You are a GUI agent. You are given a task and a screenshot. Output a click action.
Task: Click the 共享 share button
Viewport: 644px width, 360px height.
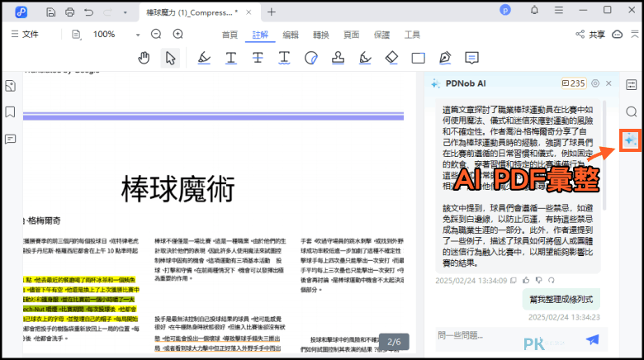tap(590, 35)
